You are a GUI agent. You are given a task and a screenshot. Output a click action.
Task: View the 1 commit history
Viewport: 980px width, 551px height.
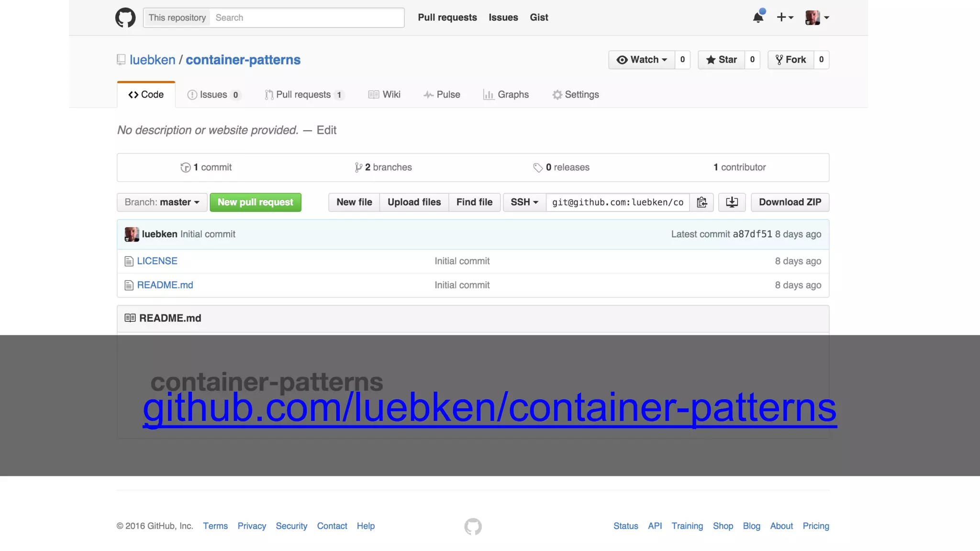[x=206, y=167]
